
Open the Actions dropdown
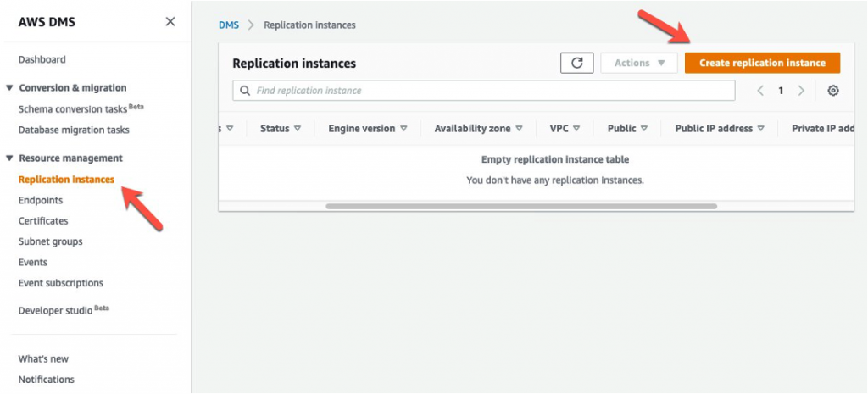point(639,63)
